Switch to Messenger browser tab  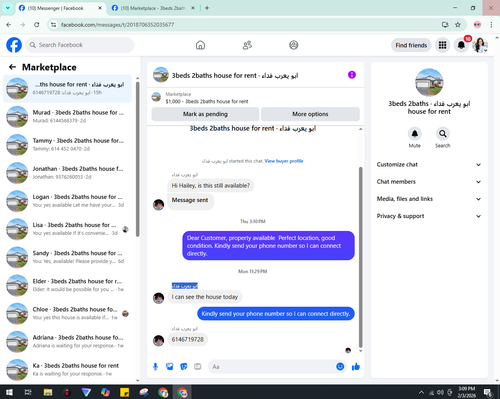tap(60, 8)
